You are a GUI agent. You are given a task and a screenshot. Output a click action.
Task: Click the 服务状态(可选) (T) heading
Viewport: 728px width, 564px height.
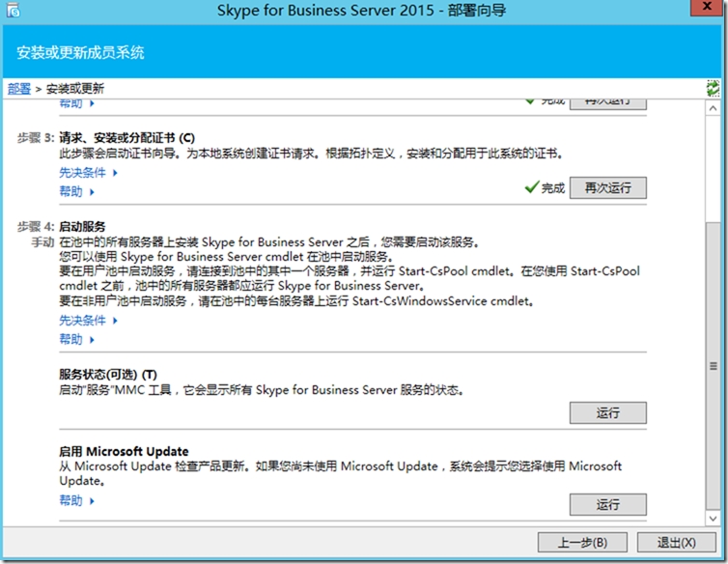point(108,375)
